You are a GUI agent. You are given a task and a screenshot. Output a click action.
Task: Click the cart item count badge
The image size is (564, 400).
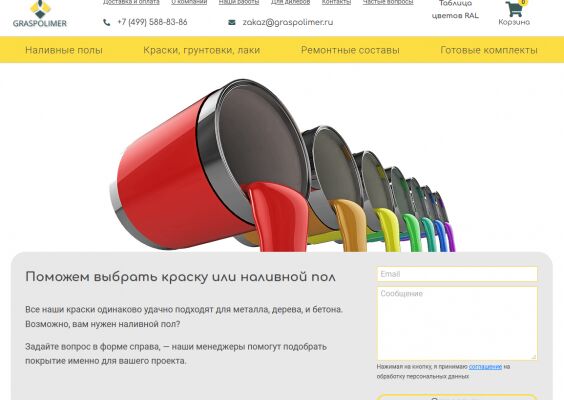tap(523, 2)
